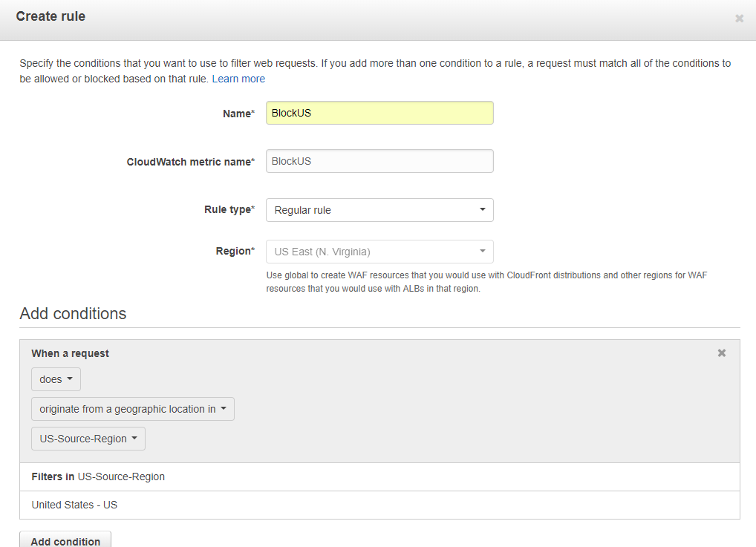Click the Filters in US-Source-Region row
Screen dimensions: 756x547
[98, 476]
